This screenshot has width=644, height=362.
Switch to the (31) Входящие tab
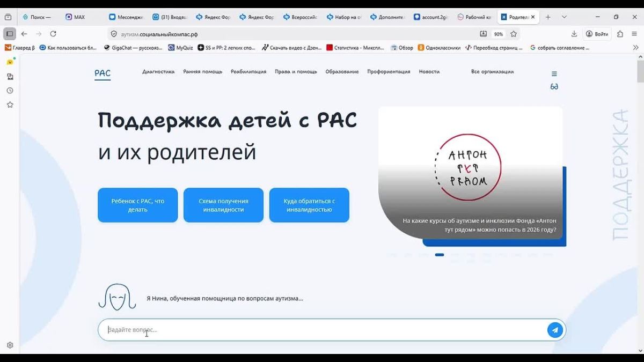170,17
